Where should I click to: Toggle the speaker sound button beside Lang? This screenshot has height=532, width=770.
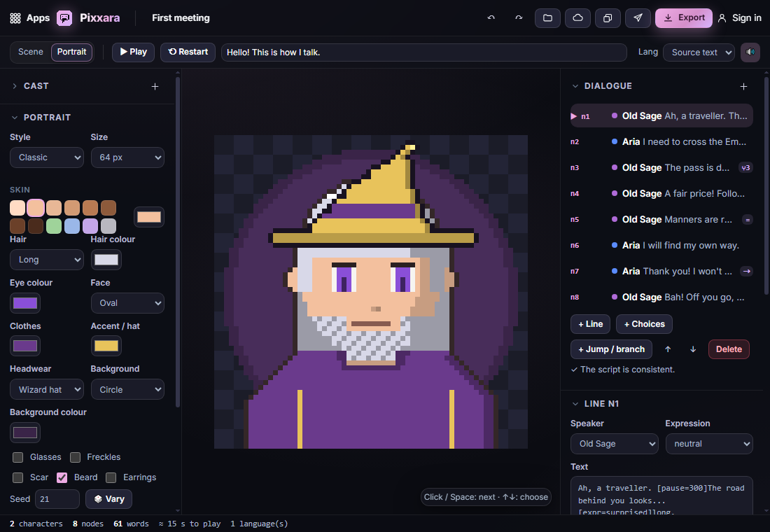[750, 52]
